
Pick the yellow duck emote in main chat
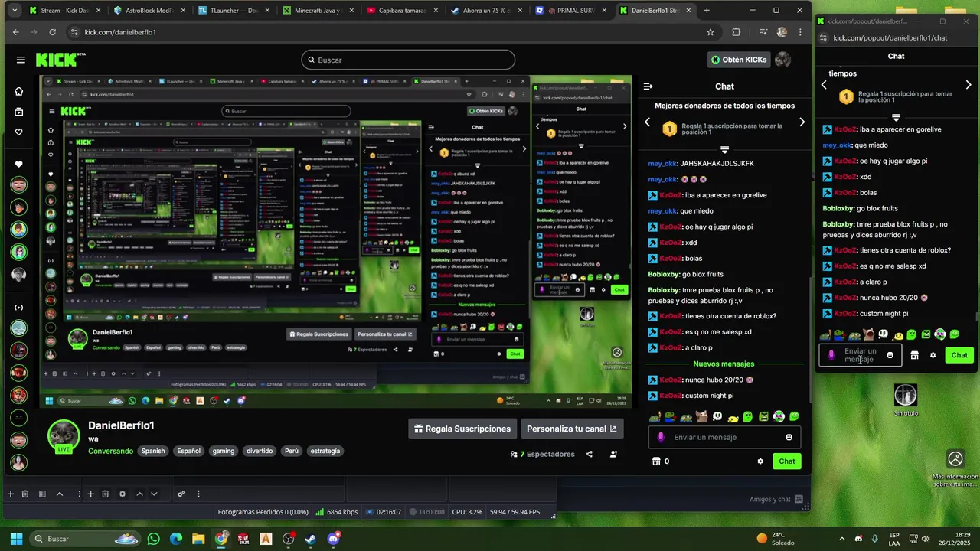click(x=733, y=418)
